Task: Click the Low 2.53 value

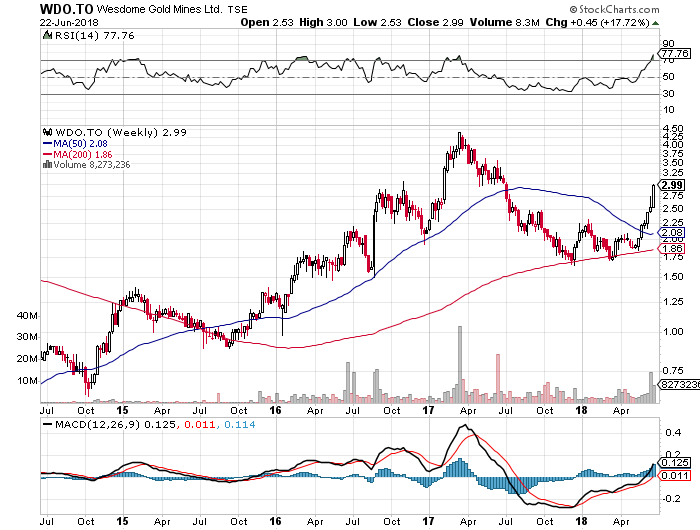Action: coord(377,22)
